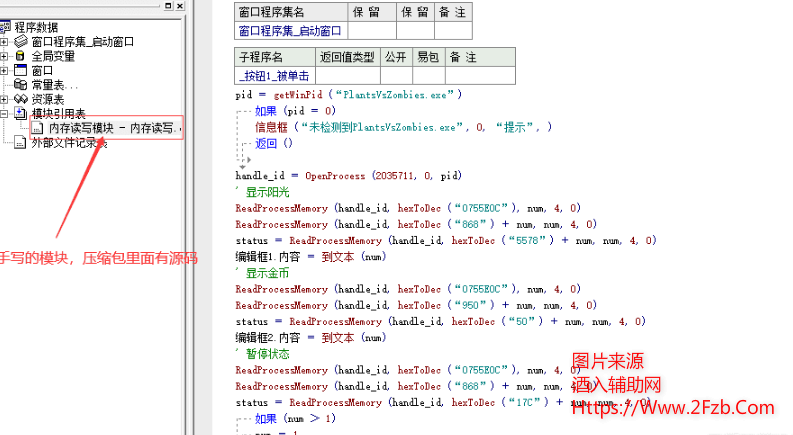Click the OpenProcess code line
Viewport: 793px width, 435px height.
348,176
